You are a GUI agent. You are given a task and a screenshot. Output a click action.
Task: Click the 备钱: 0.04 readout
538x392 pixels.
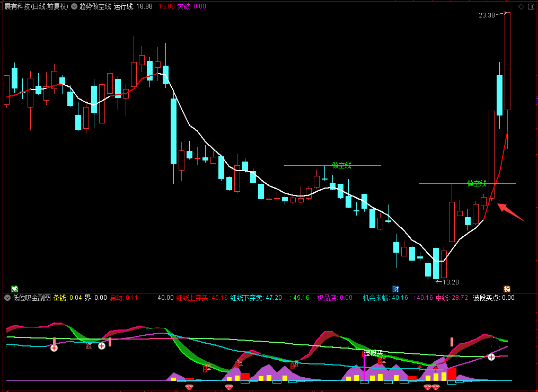point(68,298)
